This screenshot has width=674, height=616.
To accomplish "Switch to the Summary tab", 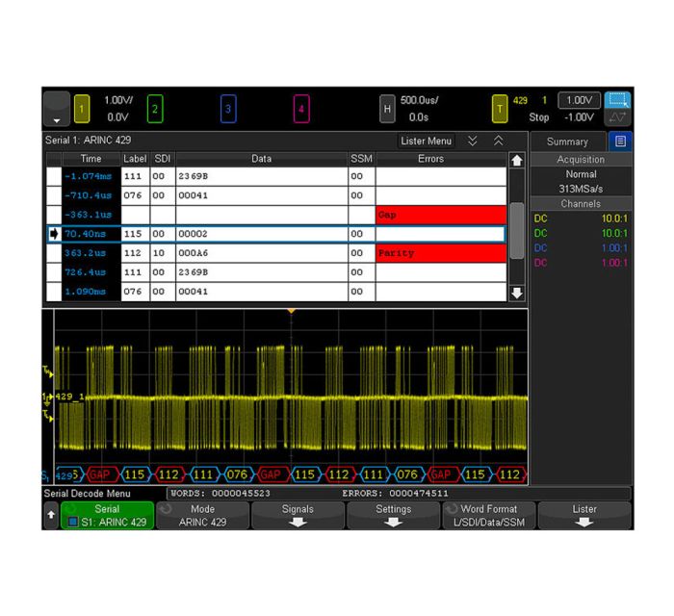I will (567, 141).
